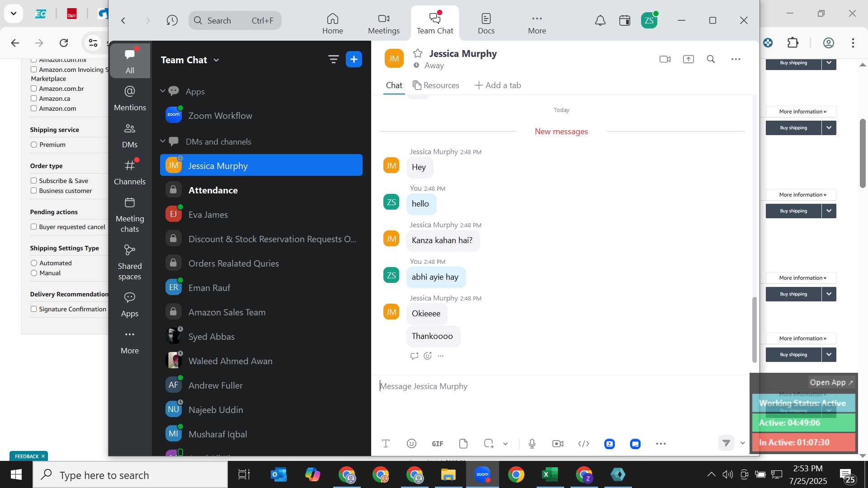Open more composer options ellipsis
Viewport: 868px width, 488px height.
click(x=660, y=444)
